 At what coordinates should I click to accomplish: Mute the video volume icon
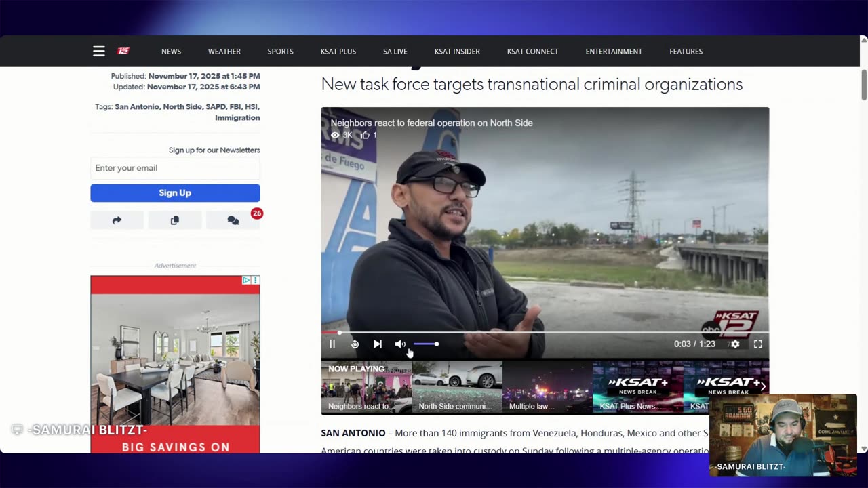tap(400, 344)
